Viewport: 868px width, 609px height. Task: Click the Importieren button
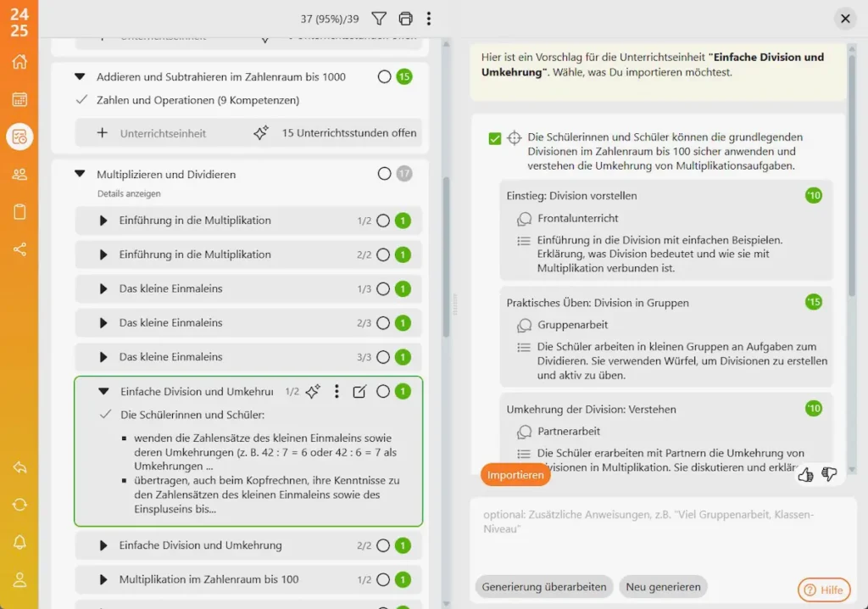pos(515,475)
